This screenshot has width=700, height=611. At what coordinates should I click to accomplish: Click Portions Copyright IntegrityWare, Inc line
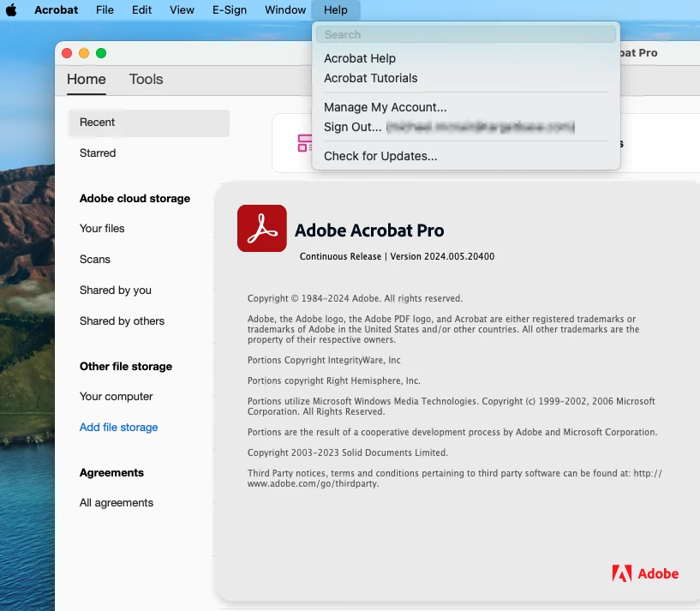click(x=324, y=360)
